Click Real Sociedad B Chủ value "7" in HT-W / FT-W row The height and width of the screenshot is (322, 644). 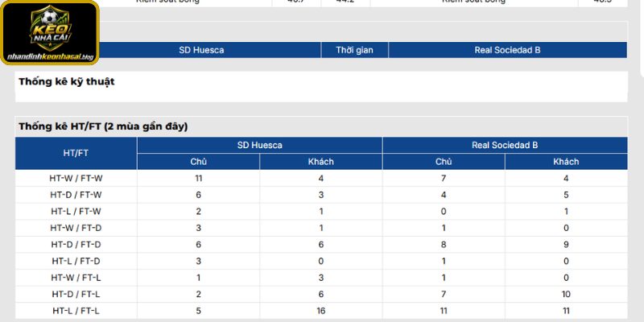[x=444, y=179]
